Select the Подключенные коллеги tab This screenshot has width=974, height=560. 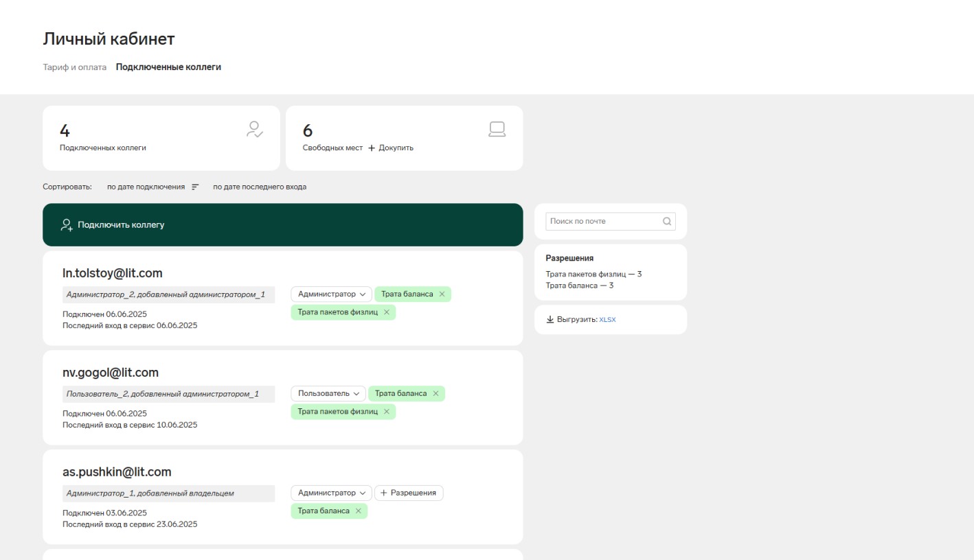168,67
